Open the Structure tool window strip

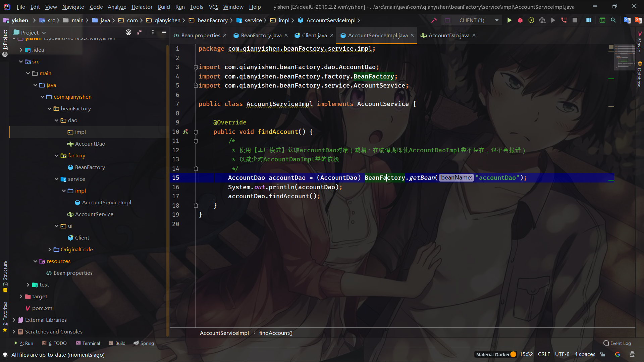(5, 276)
